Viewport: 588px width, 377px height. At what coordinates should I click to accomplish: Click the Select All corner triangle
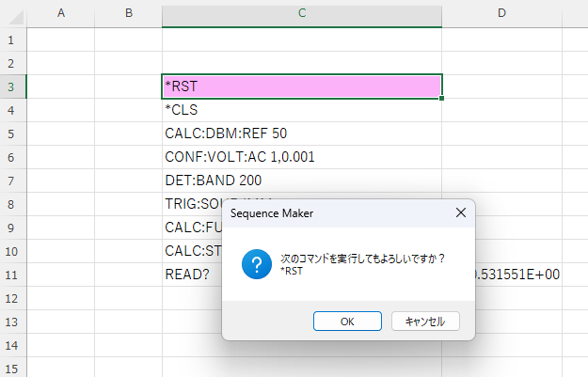[x=16, y=17]
